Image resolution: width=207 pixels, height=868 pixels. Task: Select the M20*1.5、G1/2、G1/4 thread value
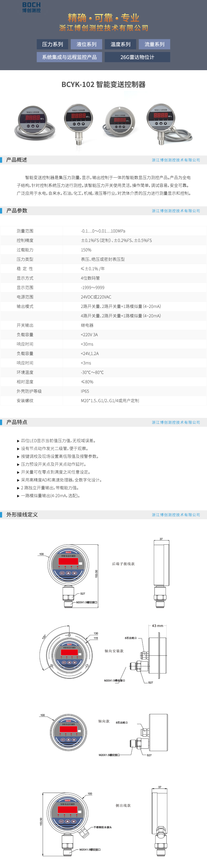coord(110,401)
